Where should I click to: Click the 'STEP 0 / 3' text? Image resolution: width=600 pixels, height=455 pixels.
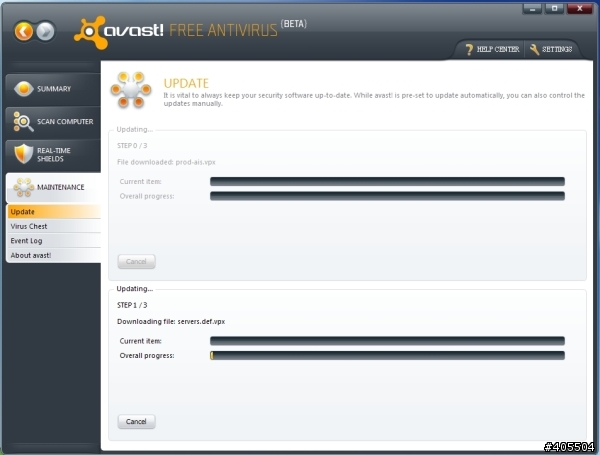point(132,145)
